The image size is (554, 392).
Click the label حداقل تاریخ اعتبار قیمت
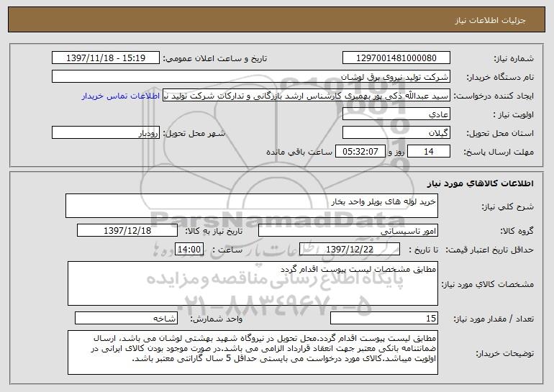coord(489,250)
